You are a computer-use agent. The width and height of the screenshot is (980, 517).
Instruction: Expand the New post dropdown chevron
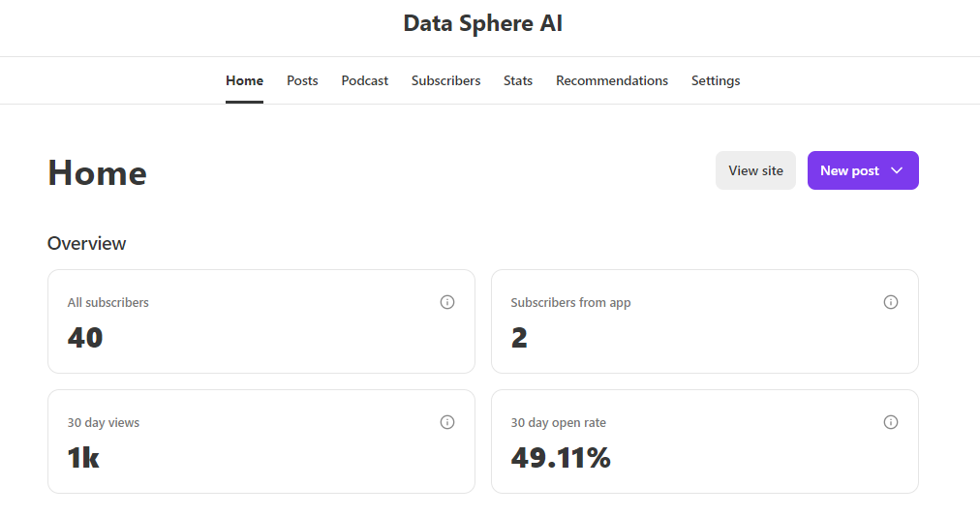coord(897,170)
